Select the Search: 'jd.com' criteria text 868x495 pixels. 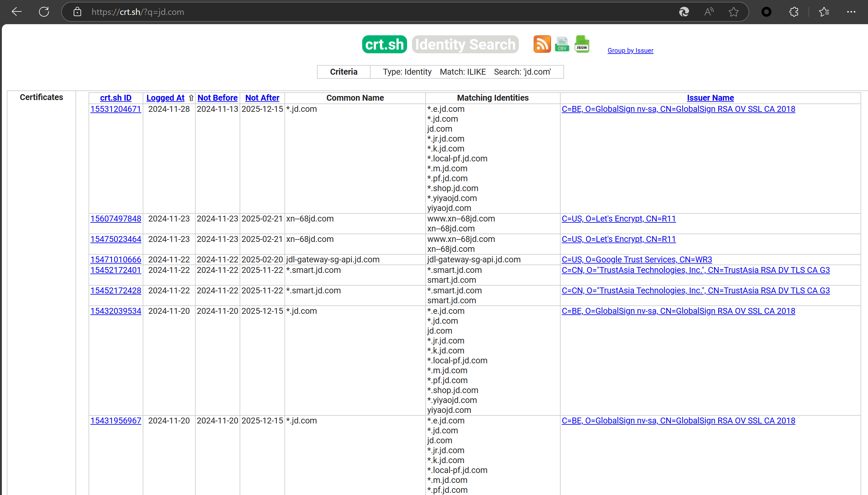pos(522,72)
